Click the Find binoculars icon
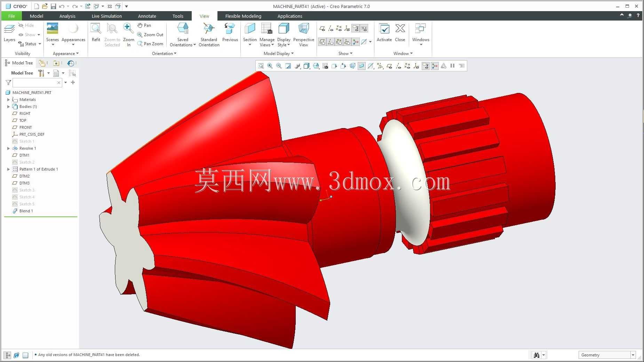Image resolution: width=644 pixels, height=362 pixels. (x=536, y=355)
